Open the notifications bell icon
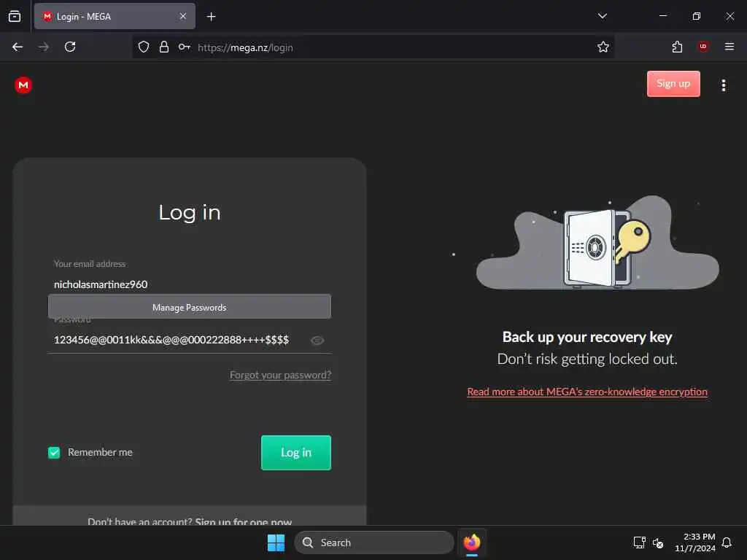Screen dimensions: 747x560 coord(727,542)
